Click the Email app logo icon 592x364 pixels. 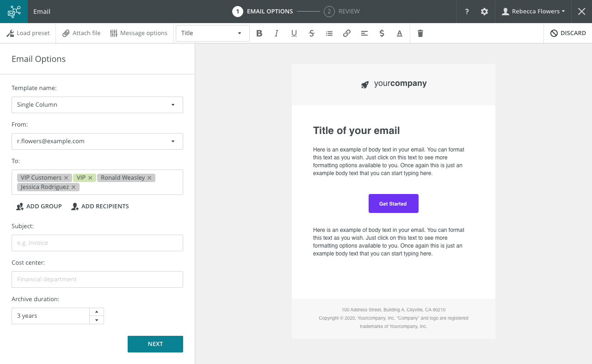click(14, 12)
